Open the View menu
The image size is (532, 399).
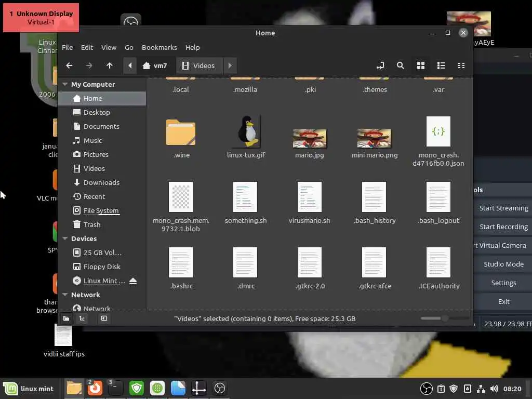pos(109,47)
